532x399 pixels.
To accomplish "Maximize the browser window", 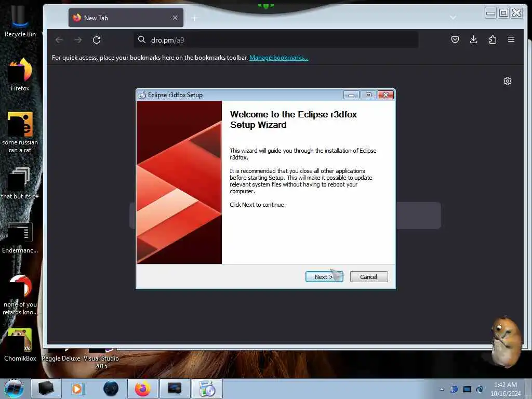I will coord(503,13).
